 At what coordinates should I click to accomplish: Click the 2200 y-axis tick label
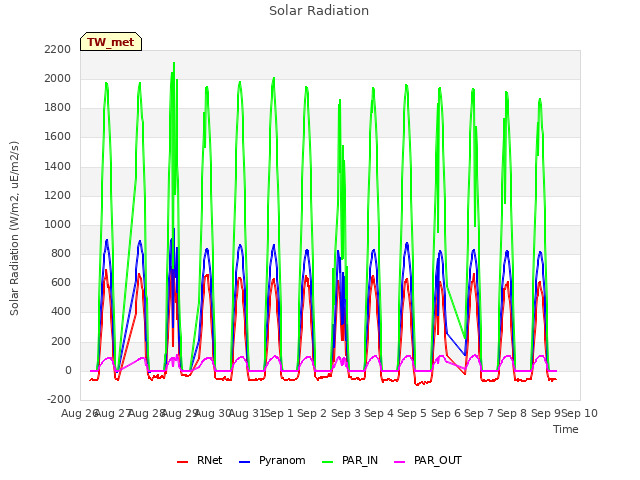click(x=58, y=49)
